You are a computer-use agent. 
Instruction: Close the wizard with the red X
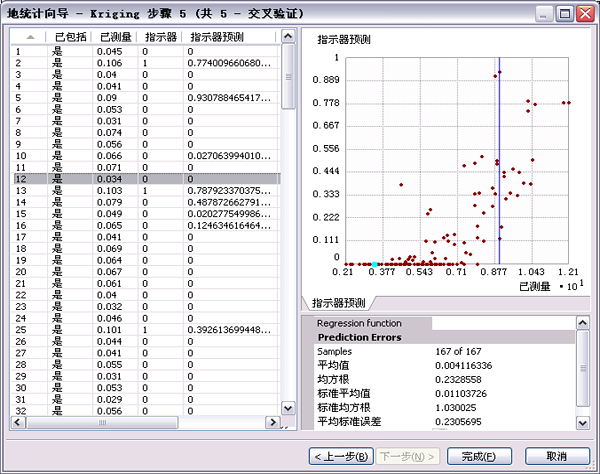click(x=586, y=14)
